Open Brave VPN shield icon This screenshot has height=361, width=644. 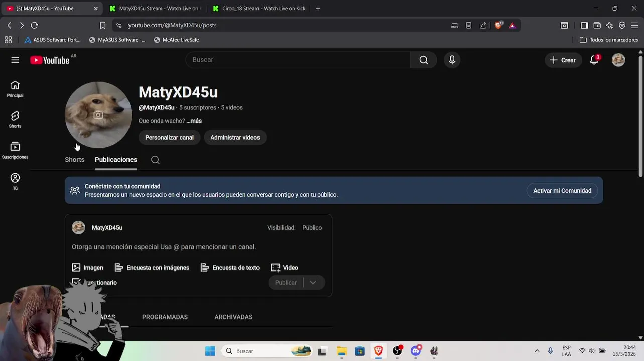coord(622,25)
